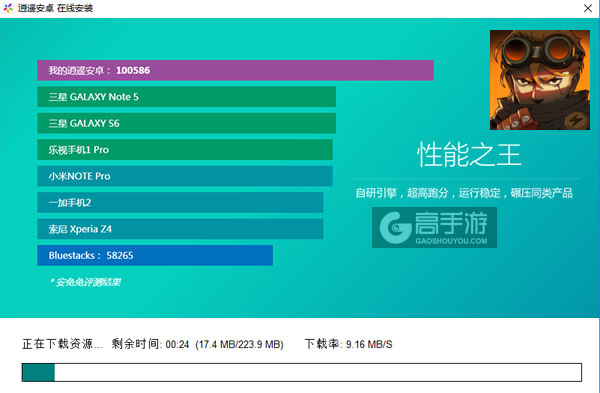This screenshot has height=393, width=600.
Task: Select the 一加手机2 bar
Action: [180, 202]
